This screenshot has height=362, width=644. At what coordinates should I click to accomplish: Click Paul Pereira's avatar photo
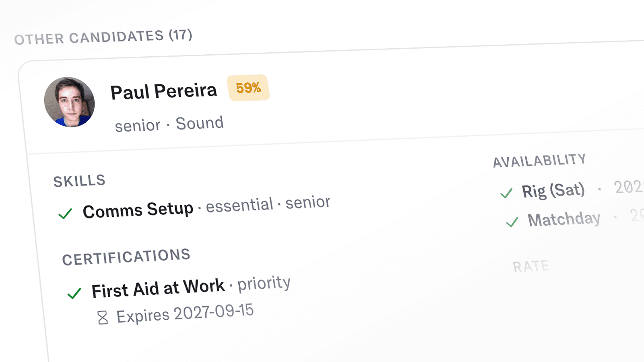click(70, 102)
